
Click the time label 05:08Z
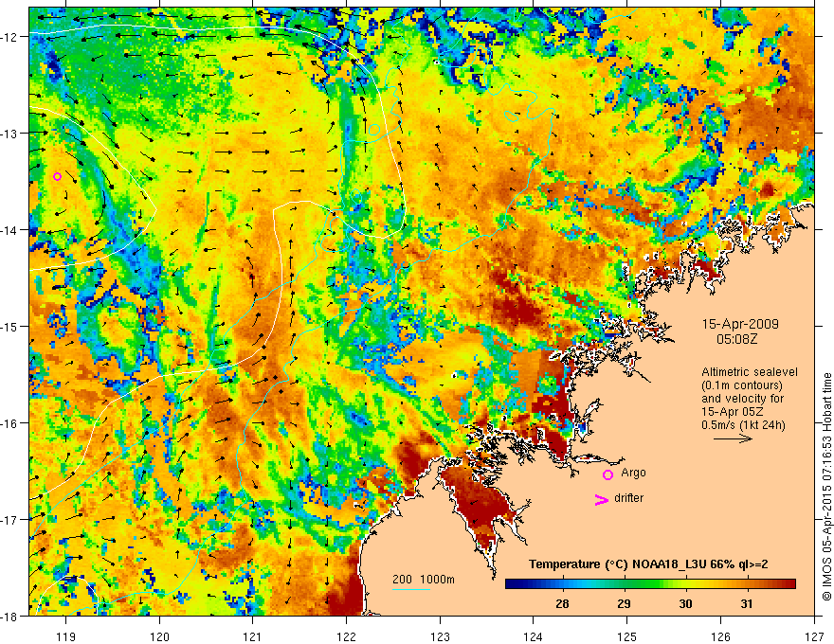coord(736,339)
